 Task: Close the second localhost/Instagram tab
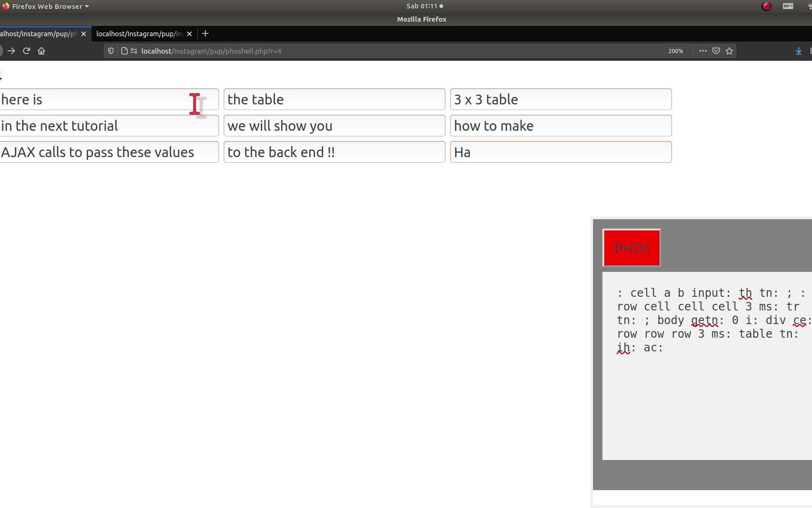pyautogui.click(x=189, y=34)
